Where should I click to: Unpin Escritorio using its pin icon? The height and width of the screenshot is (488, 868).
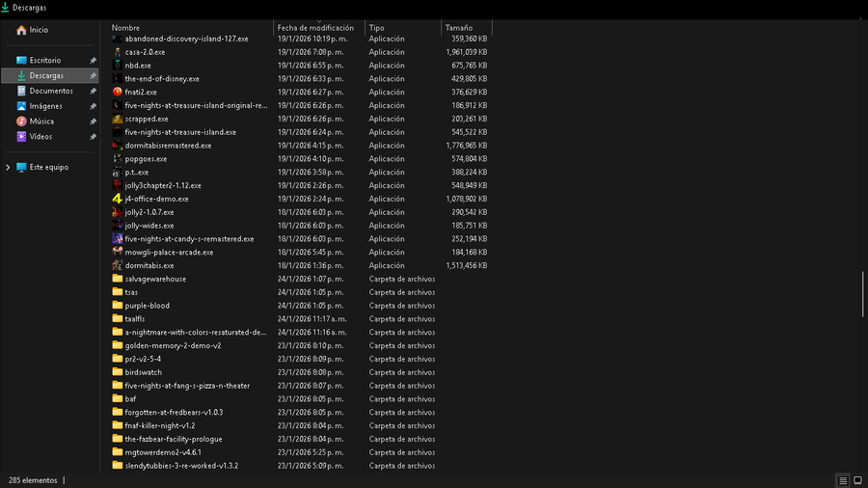93,61
